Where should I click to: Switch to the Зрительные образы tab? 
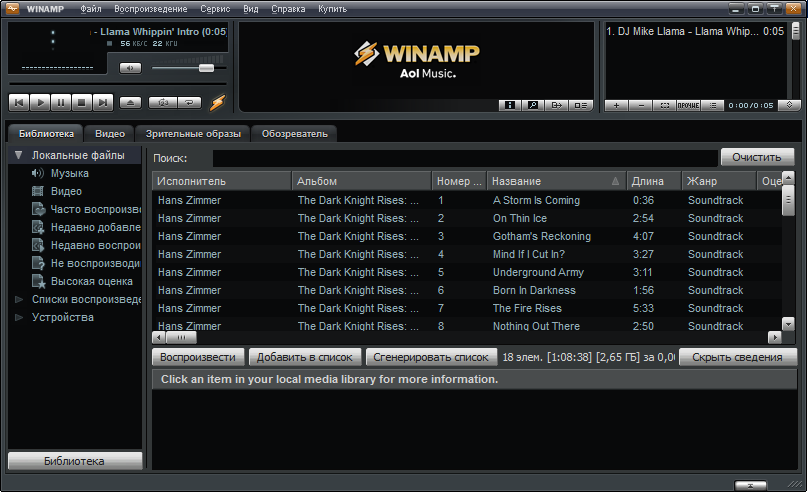point(193,133)
